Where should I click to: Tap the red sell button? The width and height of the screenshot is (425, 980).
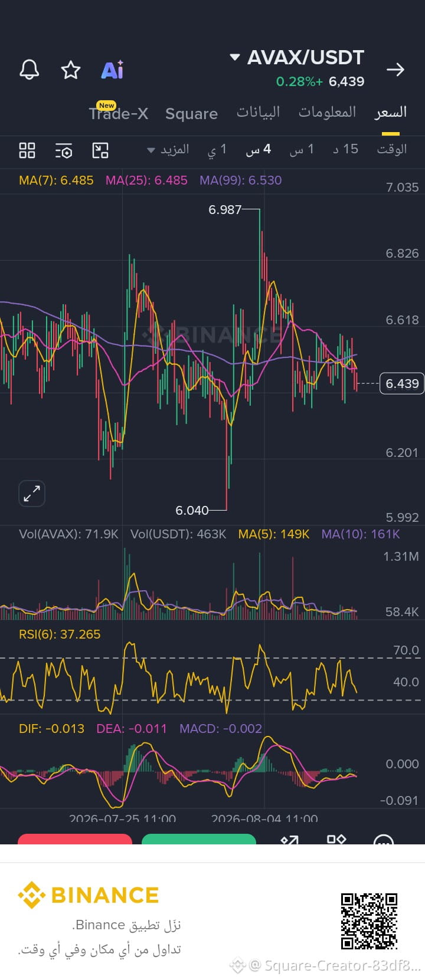[x=75, y=839]
